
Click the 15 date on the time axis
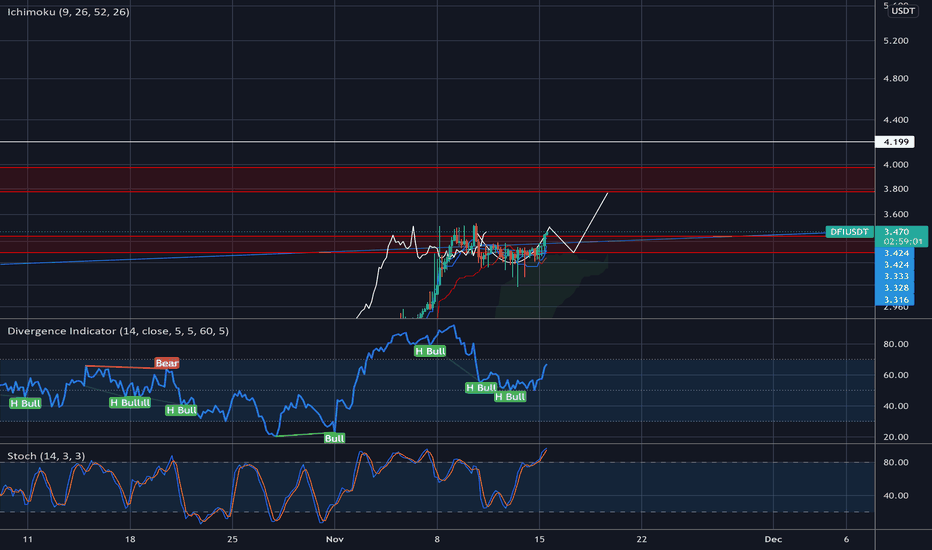point(540,539)
